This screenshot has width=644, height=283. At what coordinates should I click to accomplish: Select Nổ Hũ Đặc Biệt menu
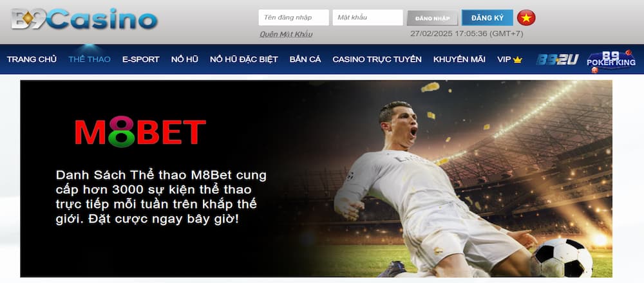[x=243, y=60]
